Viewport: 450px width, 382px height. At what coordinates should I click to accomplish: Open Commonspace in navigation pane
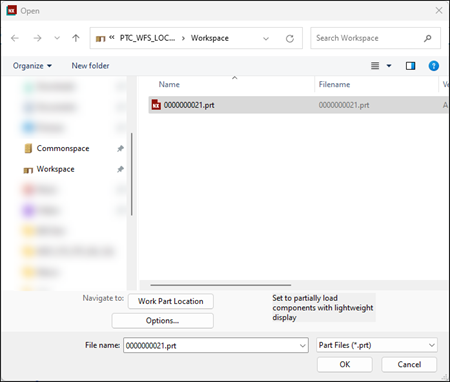63,148
